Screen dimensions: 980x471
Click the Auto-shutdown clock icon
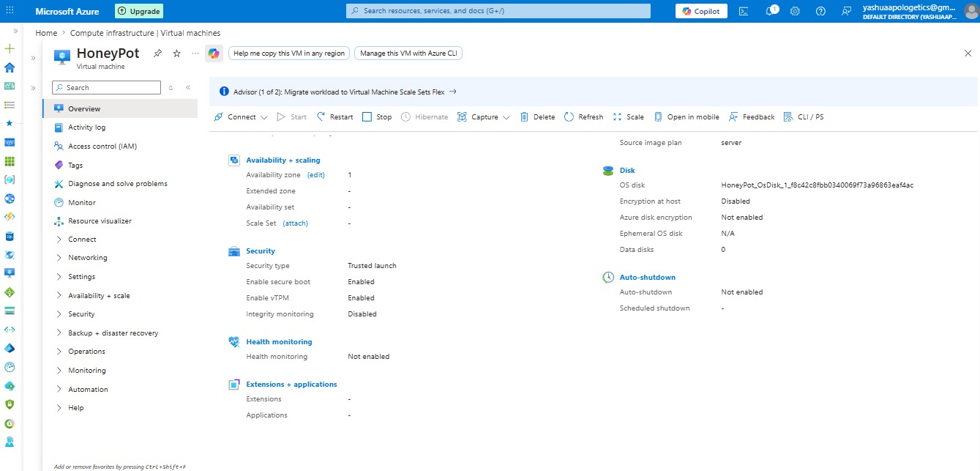(x=607, y=278)
